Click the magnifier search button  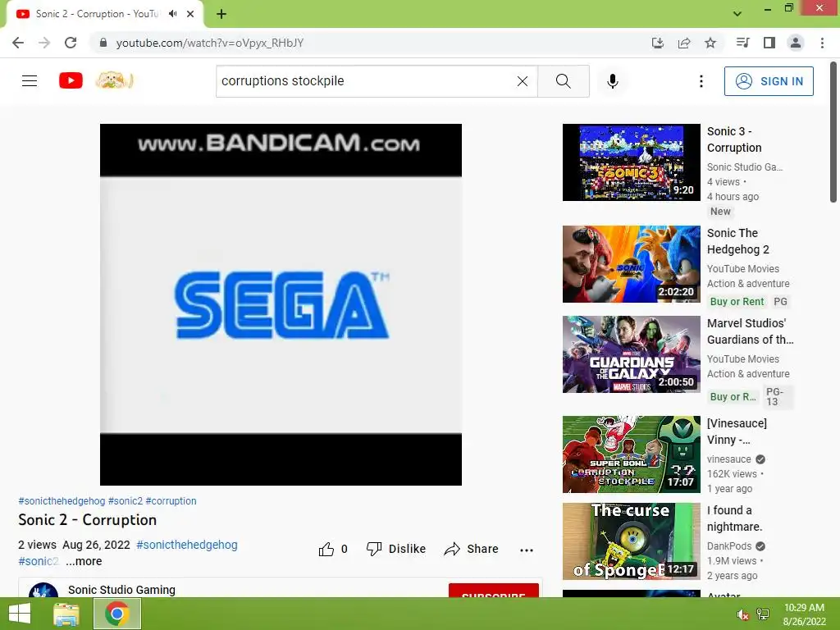tap(563, 81)
